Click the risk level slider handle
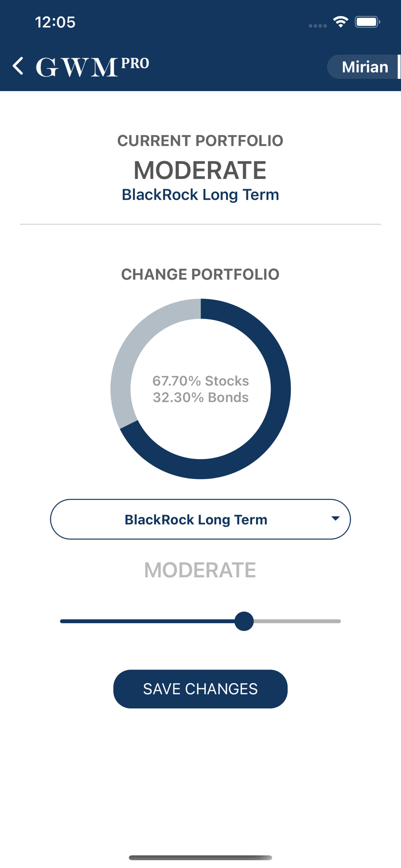The width and height of the screenshot is (401, 868). tap(244, 621)
